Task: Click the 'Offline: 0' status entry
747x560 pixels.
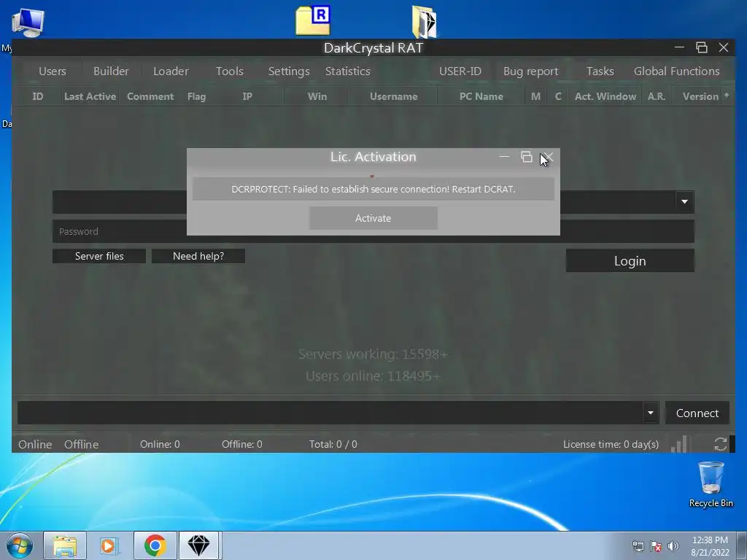Action: click(241, 444)
